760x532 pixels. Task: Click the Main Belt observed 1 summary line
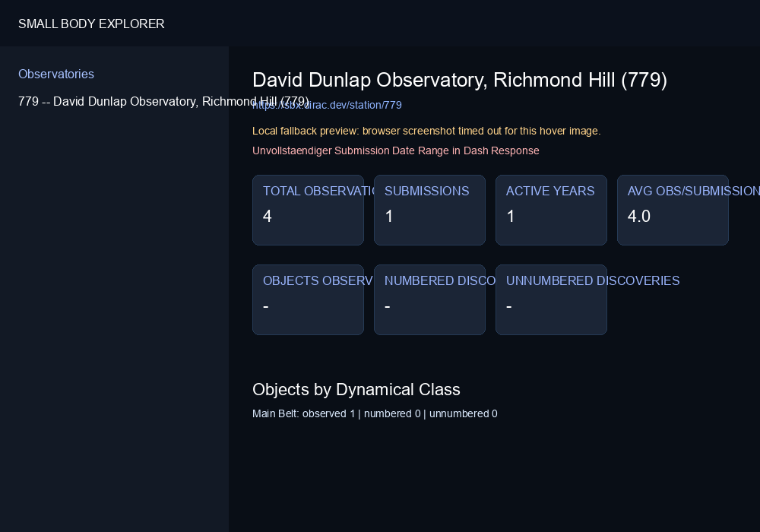[375, 413]
